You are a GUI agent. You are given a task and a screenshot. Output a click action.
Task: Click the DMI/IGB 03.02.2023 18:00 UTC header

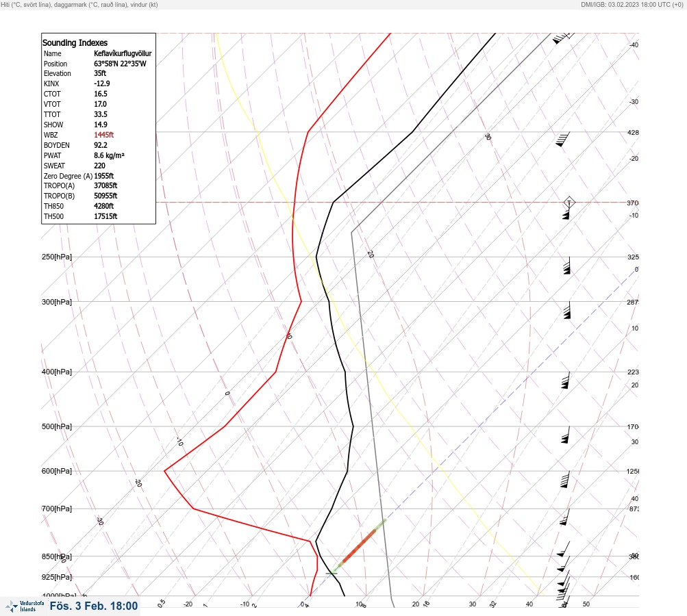[632, 4]
